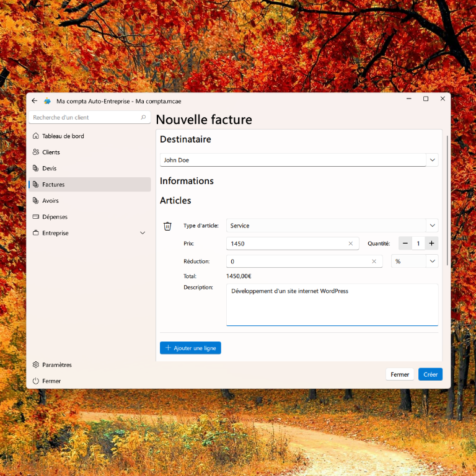Viewport: 476px width, 476px height.
Task: Increase quantity with plus button
Action: point(431,244)
